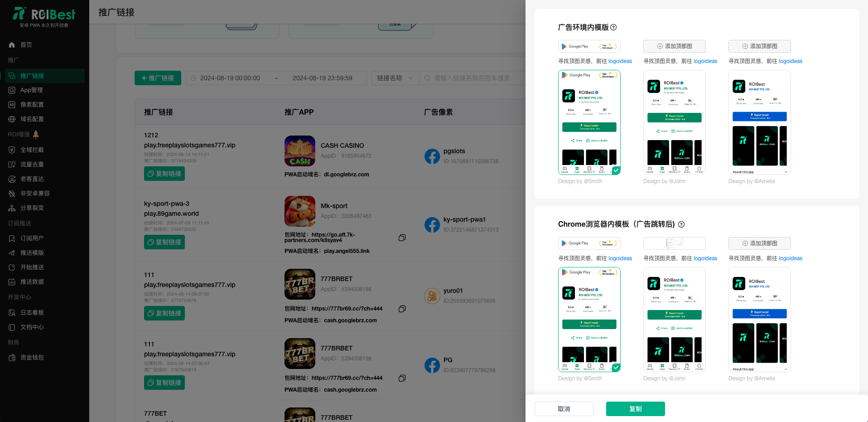Click the link name search input
868x422 pixels.
[472, 78]
